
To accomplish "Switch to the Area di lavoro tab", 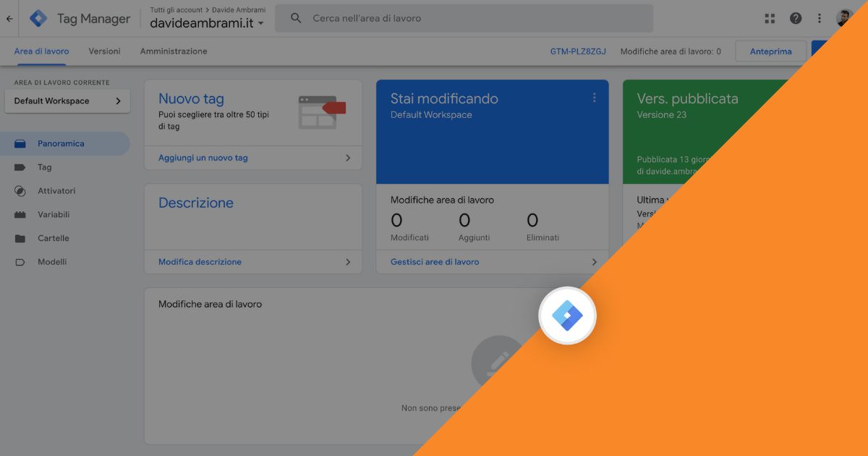I will [x=42, y=51].
